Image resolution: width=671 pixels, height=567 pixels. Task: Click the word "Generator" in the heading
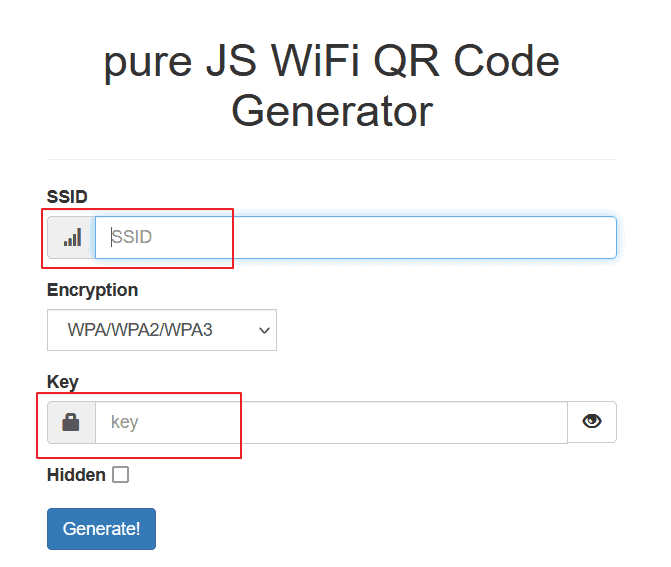(332, 111)
